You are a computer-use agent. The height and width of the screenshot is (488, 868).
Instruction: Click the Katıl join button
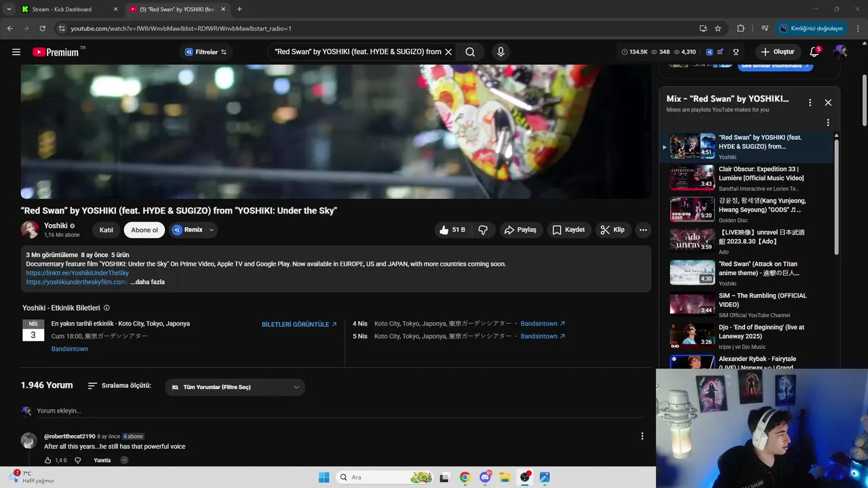coord(106,230)
